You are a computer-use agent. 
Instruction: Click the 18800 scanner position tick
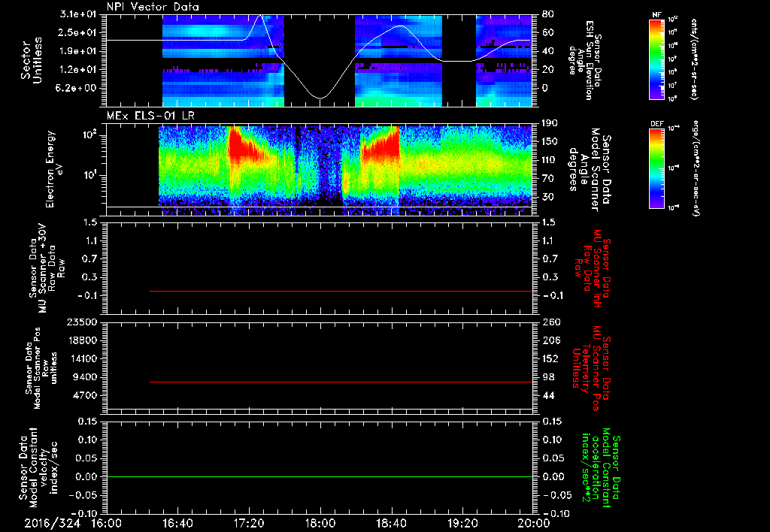coord(83,340)
